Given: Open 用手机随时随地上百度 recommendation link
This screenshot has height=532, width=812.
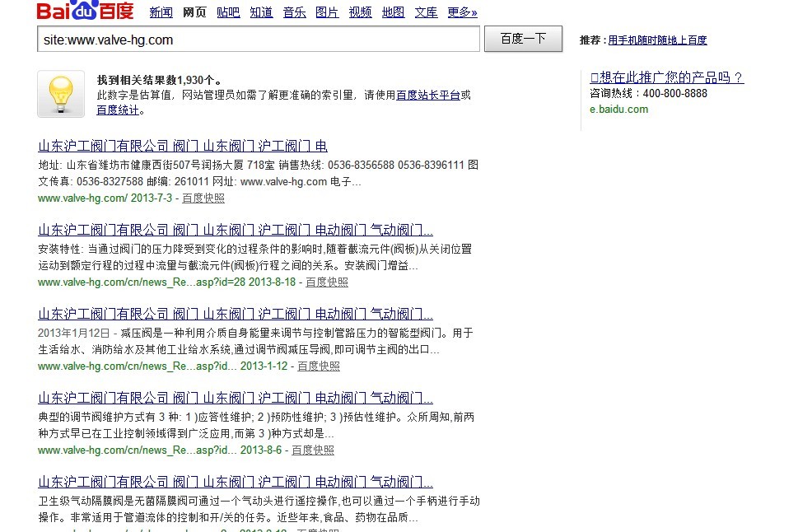Looking at the screenshot, I should click(x=657, y=40).
